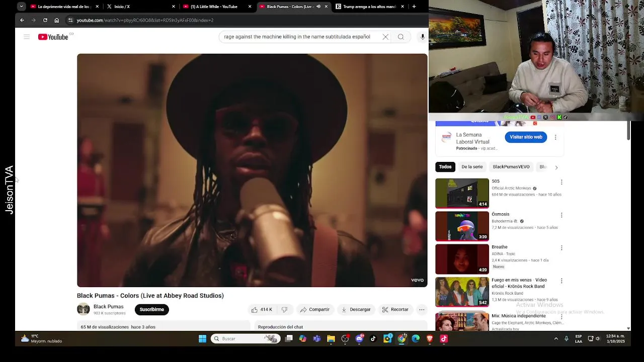Show more filter chips with arrow

click(x=556, y=167)
